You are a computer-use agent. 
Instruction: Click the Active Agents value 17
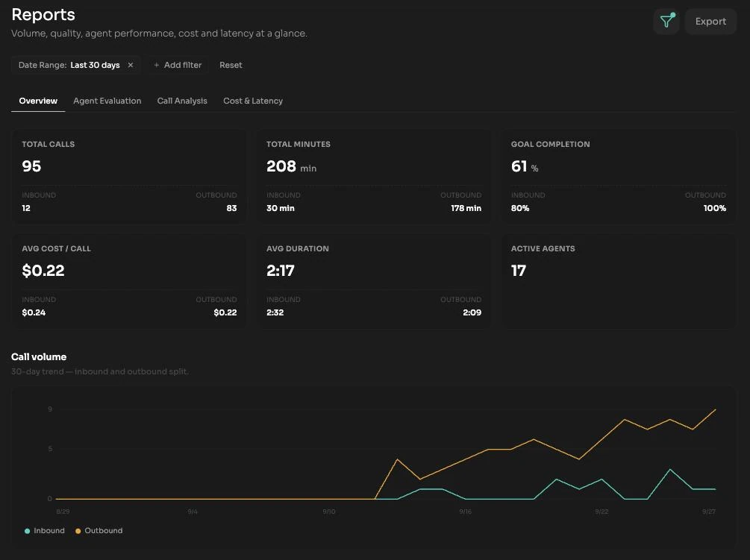pos(519,271)
